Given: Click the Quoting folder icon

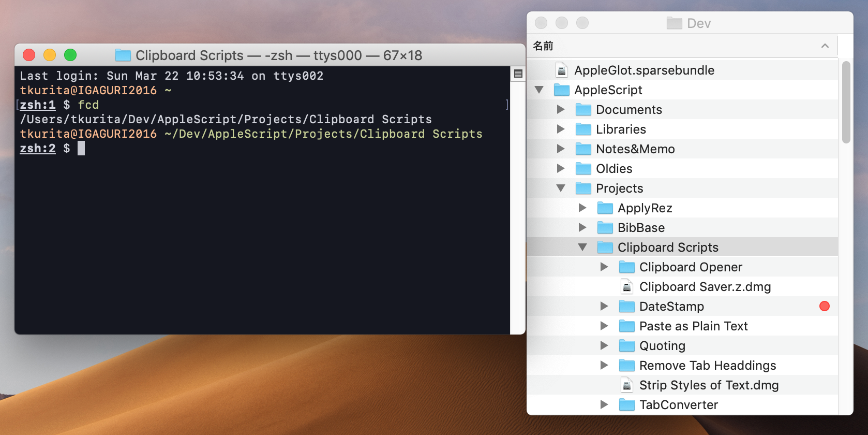Looking at the screenshot, I should [x=626, y=345].
